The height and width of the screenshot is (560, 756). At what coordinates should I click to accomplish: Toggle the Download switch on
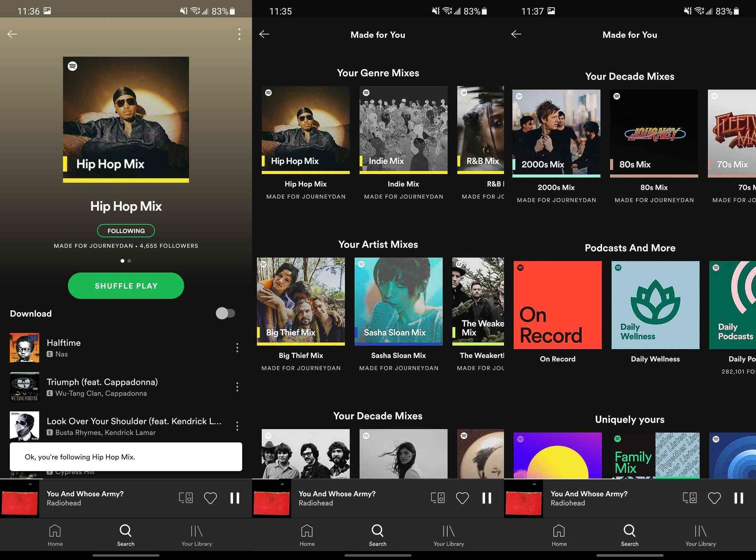(x=225, y=313)
